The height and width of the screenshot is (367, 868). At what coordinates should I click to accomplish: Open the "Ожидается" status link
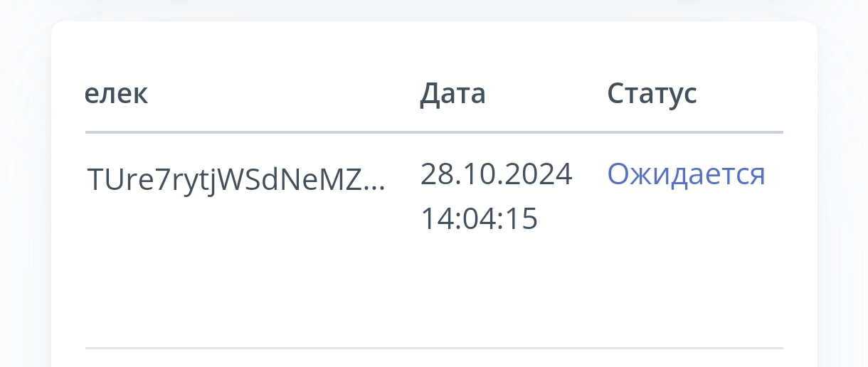pos(686,175)
